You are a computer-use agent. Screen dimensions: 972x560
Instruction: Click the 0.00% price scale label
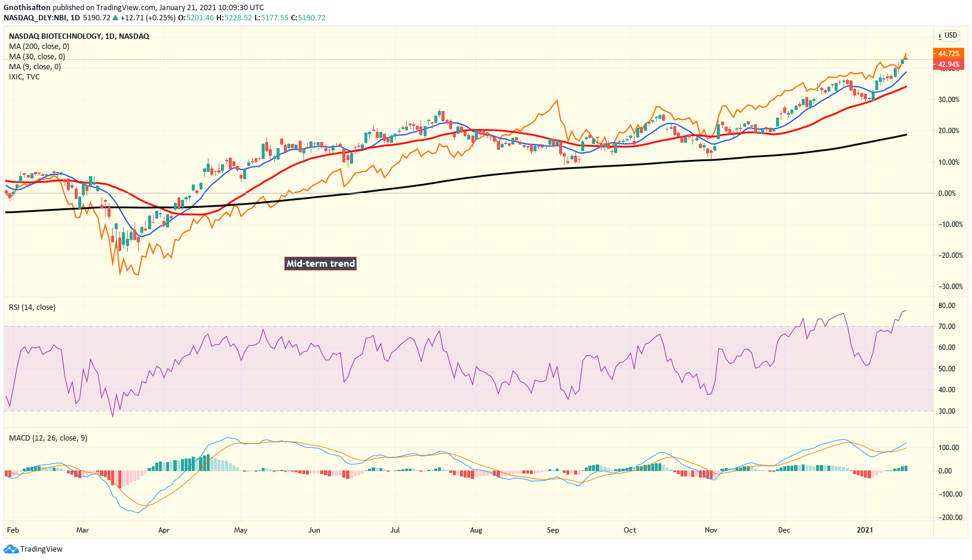[947, 193]
